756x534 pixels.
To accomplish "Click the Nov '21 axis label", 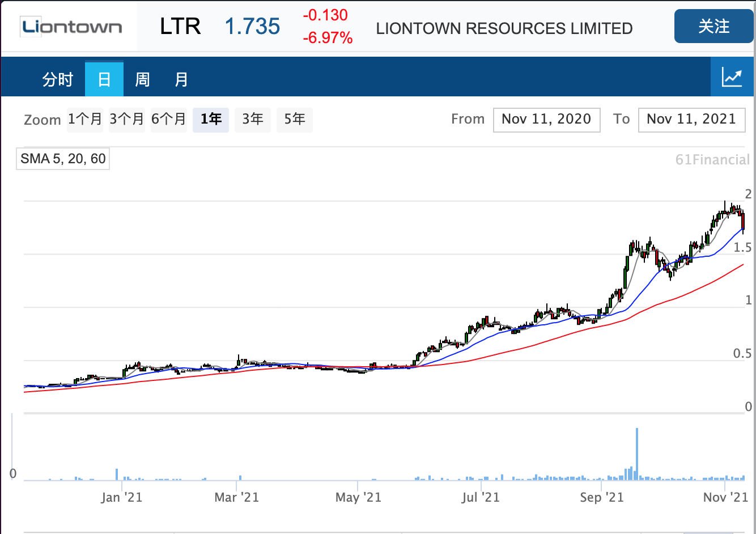I will click(725, 498).
